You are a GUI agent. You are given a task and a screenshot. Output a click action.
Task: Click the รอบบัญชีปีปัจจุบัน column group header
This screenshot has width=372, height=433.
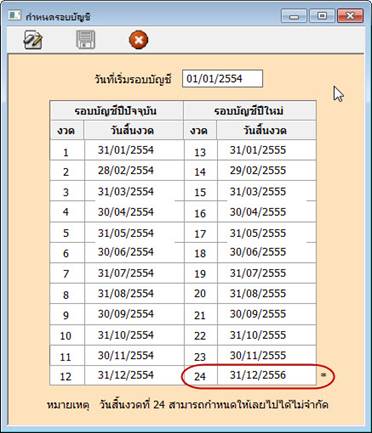pos(116,111)
